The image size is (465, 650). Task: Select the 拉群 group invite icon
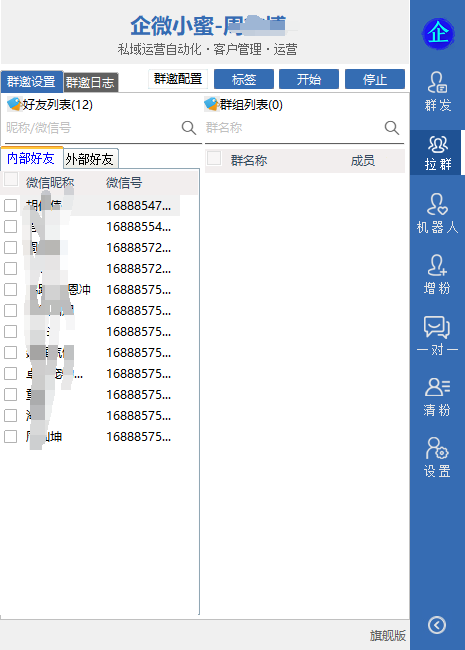coord(438,152)
